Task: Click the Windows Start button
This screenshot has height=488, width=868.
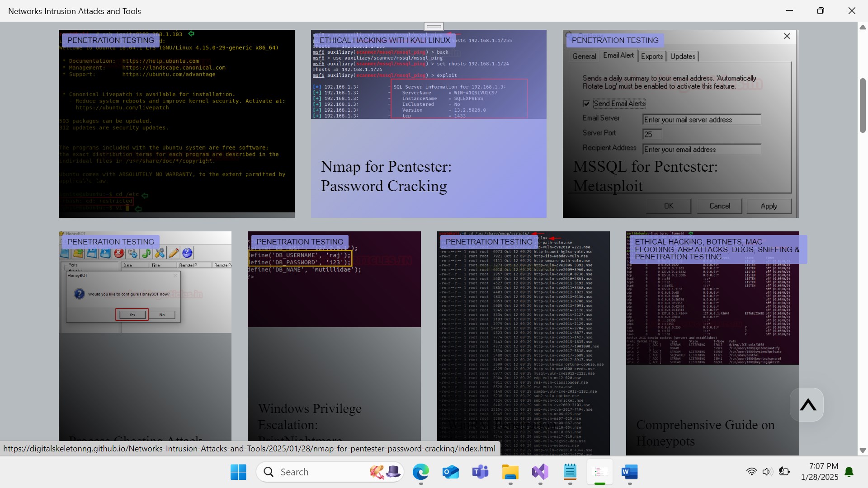Action: click(238, 472)
